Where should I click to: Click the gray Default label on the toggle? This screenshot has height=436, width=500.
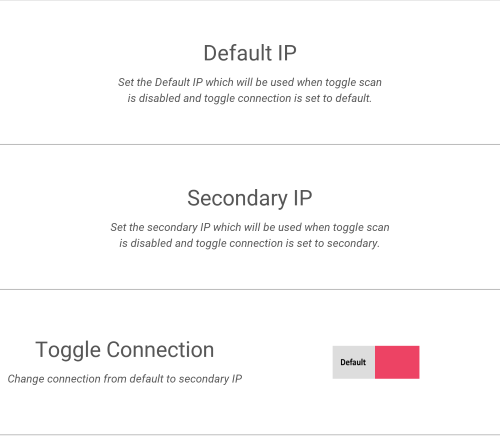(353, 362)
